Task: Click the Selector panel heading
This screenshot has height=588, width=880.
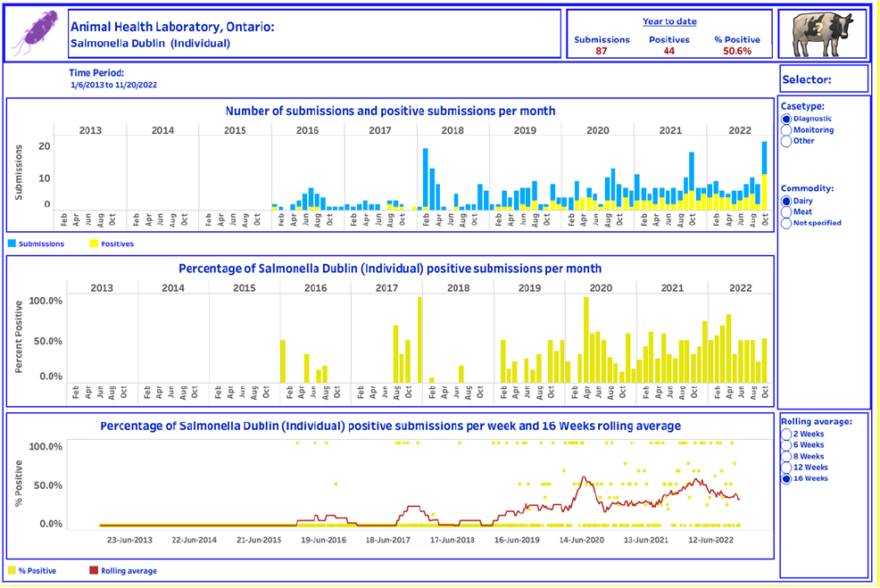Action: (807, 79)
